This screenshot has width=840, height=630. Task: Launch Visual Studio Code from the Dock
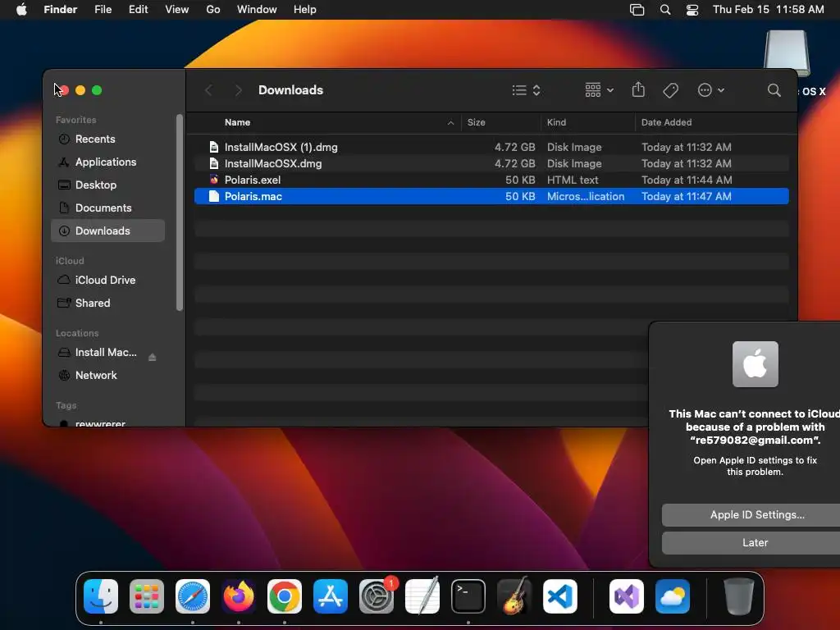tap(560, 596)
